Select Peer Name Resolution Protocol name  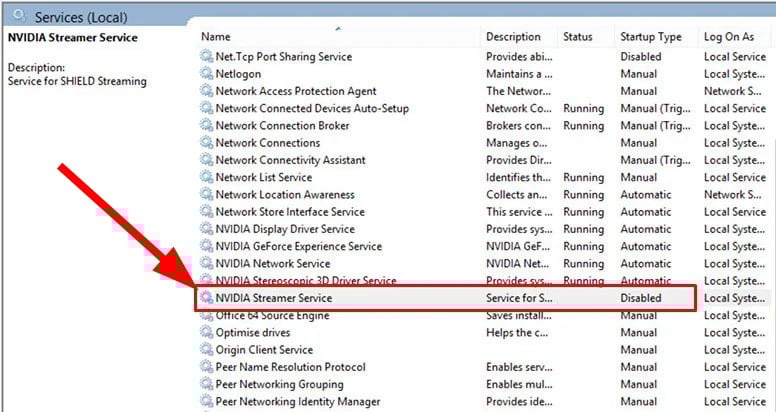pyautogui.click(x=291, y=367)
